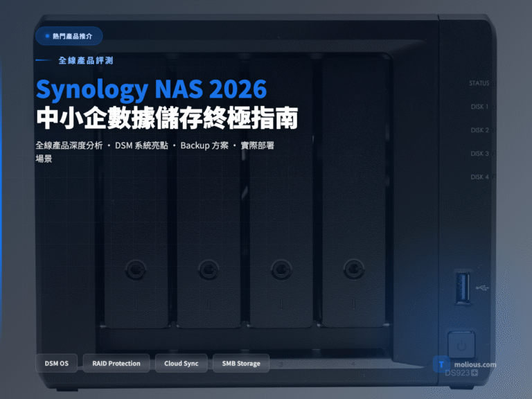Open the molious.com link text

[x=475, y=365]
